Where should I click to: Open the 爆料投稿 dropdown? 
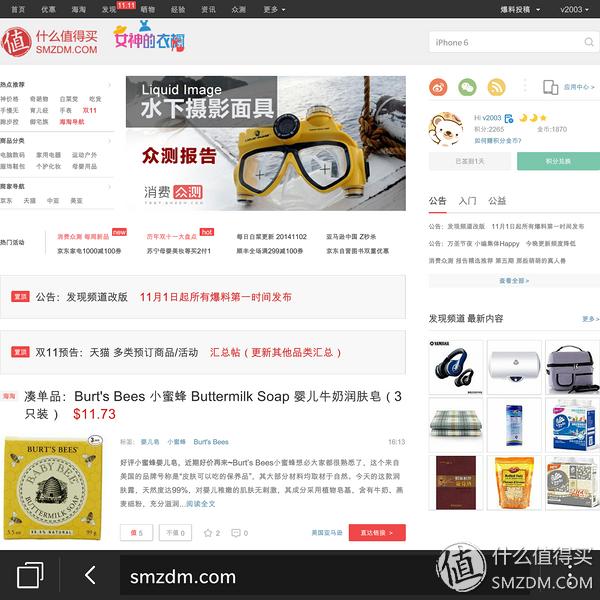520,9
